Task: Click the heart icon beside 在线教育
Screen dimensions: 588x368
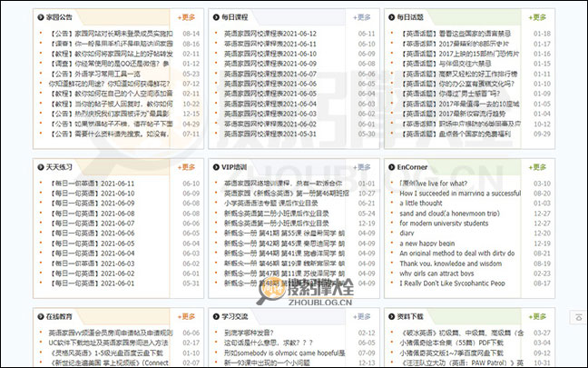Action: (x=39, y=318)
